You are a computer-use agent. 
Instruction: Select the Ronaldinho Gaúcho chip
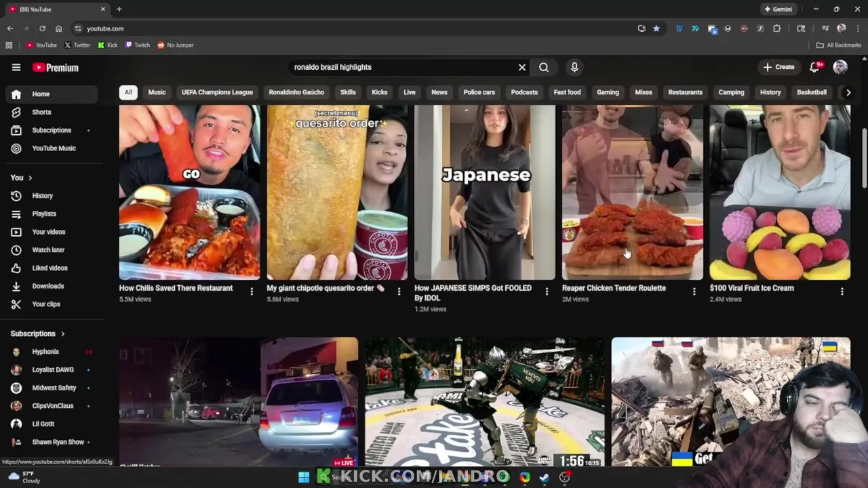tap(296, 92)
